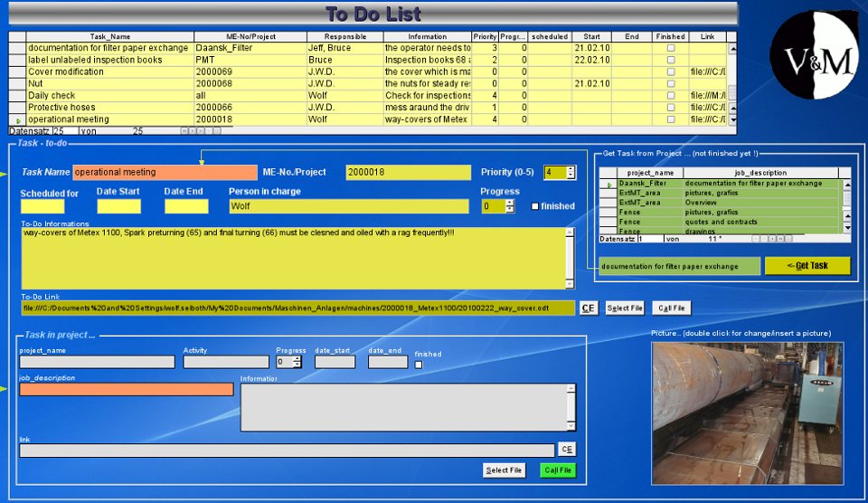The height and width of the screenshot is (503, 868).
Task: Click the Activity field
Action: click(x=226, y=362)
